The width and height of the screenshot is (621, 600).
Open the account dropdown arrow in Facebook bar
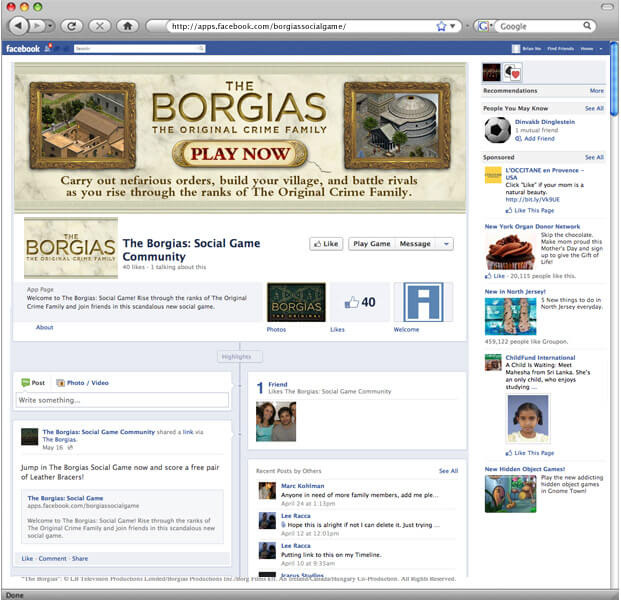point(601,49)
